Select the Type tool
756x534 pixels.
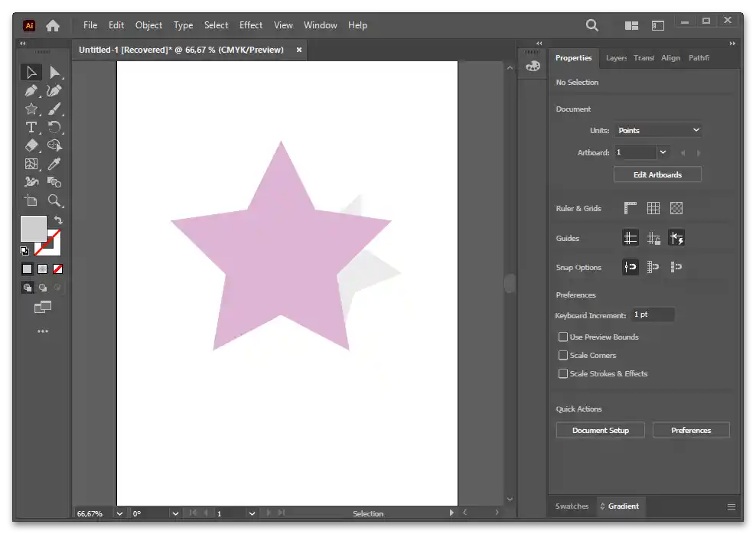coord(31,127)
